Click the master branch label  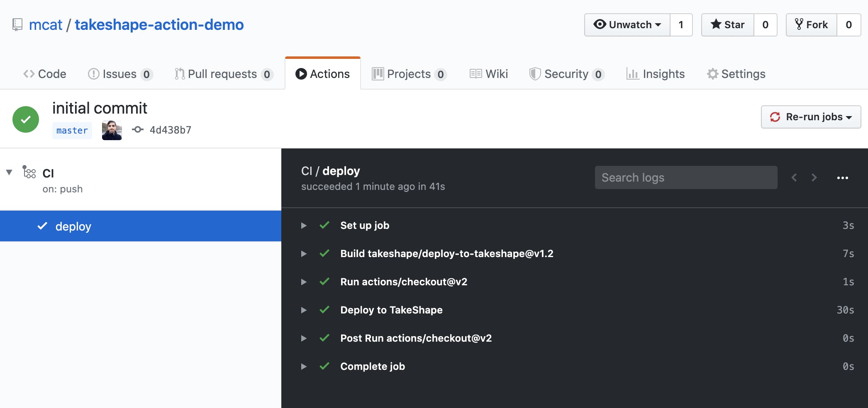pos(72,131)
